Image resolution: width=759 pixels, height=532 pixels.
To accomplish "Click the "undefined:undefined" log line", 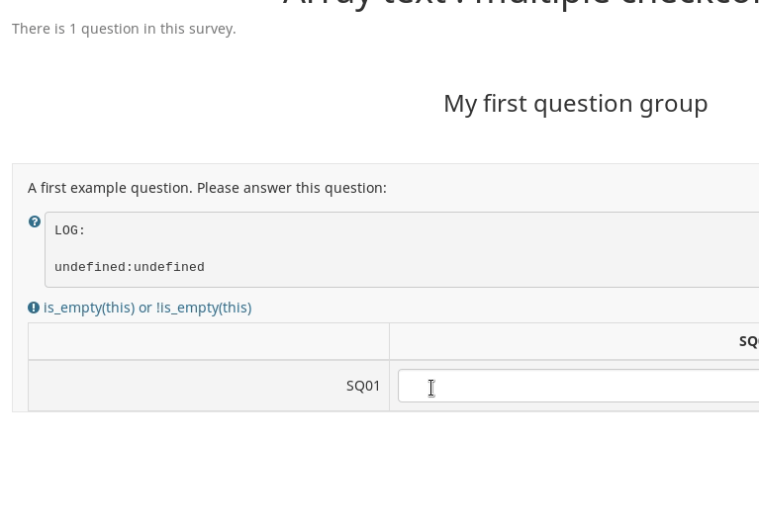I will pos(130,267).
